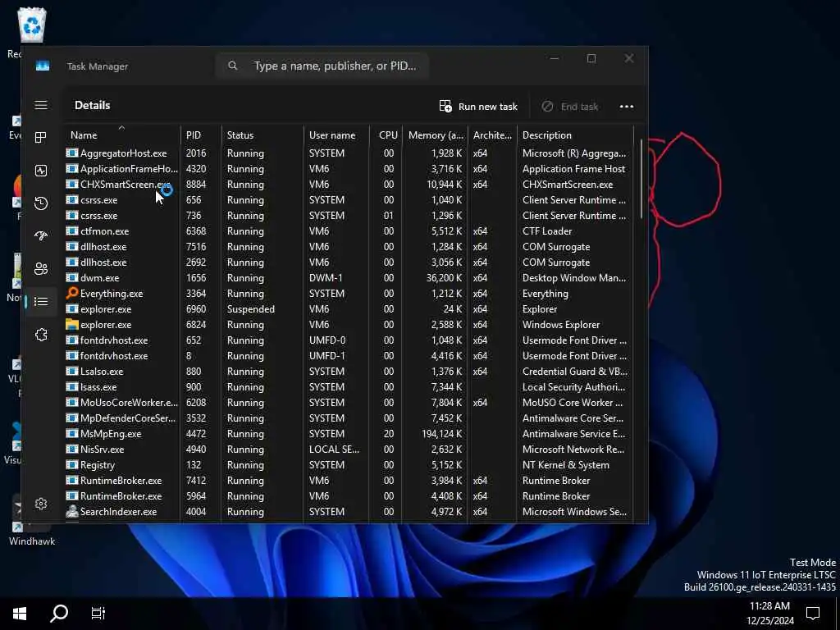
Task: Open taskbar Search
Action: point(59,613)
